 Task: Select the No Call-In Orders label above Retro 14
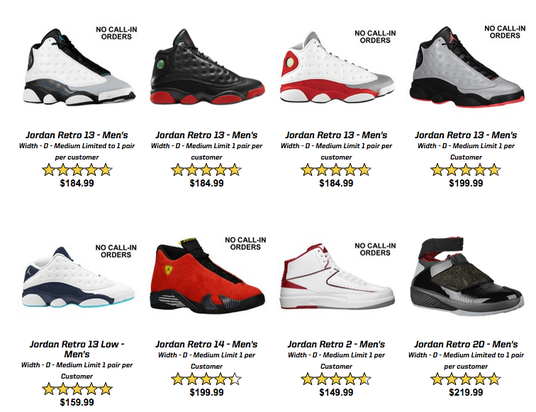point(245,243)
